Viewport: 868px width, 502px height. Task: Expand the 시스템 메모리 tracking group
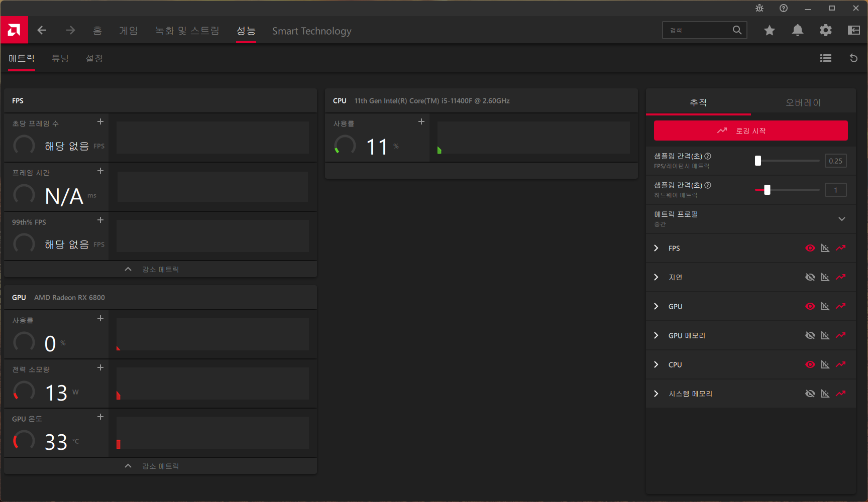656,394
